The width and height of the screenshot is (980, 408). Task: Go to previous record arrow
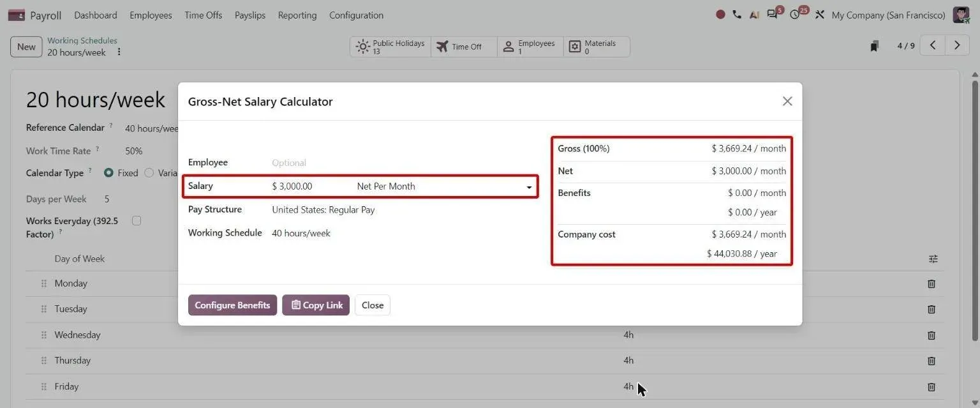click(933, 45)
